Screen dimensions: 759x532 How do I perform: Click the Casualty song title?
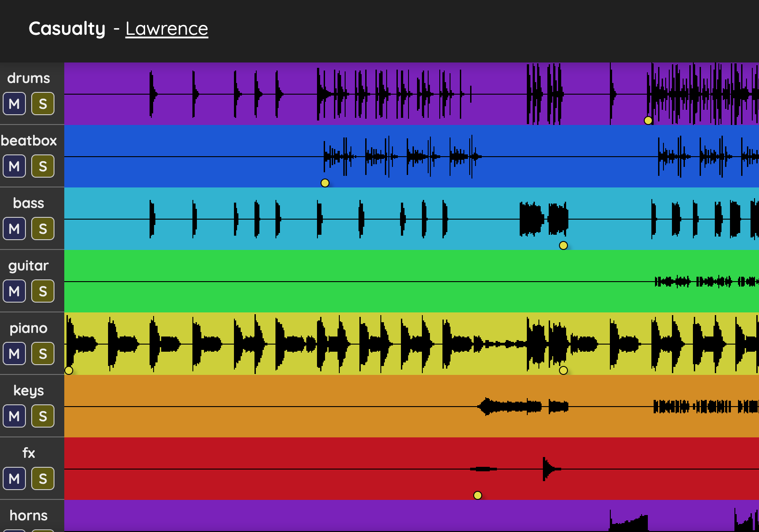tap(67, 29)
